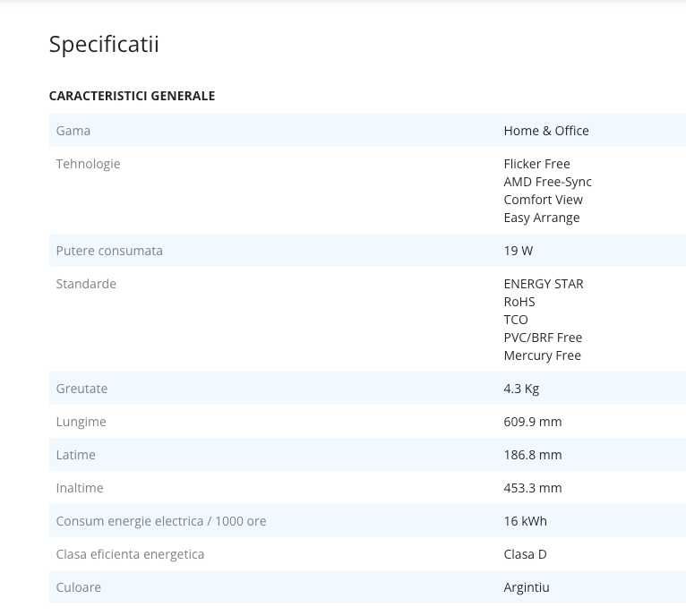Select the 4.3 Kg value
This screenshot has width=686, height=616.
point(521,389)
